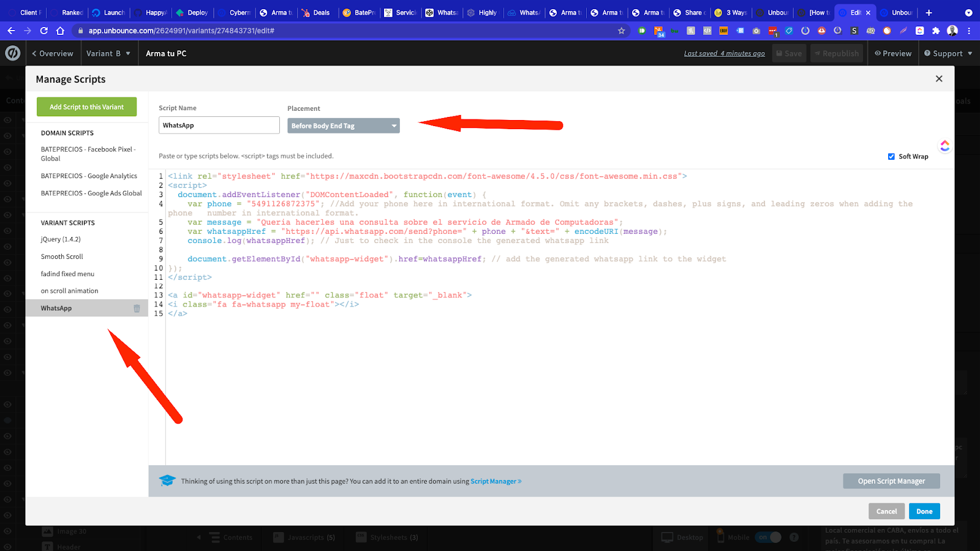Click the Done button

click(924, 511)
